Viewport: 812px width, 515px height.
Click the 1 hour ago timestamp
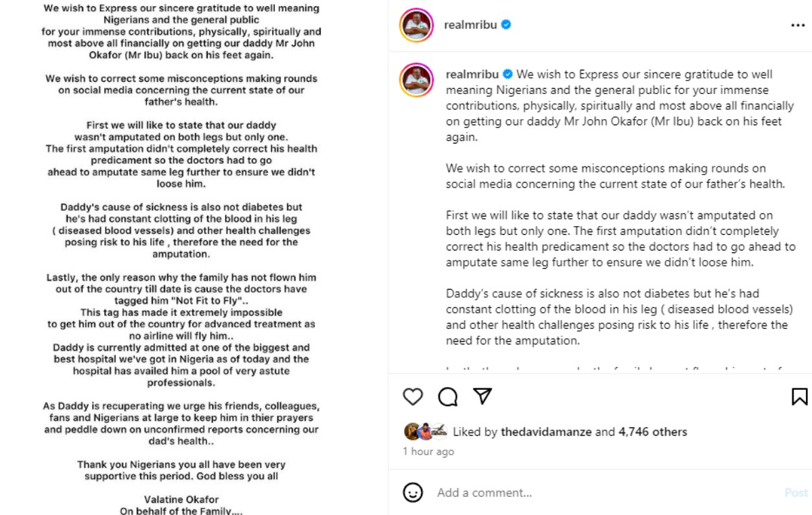point(428,451)
